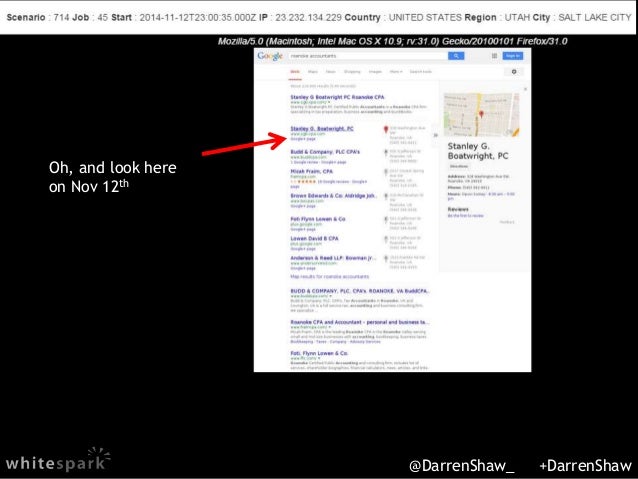The image size is (638, 479).
Task: Click the blue magnifier search button
Action: pyautogui.click(x=456, y=56)
